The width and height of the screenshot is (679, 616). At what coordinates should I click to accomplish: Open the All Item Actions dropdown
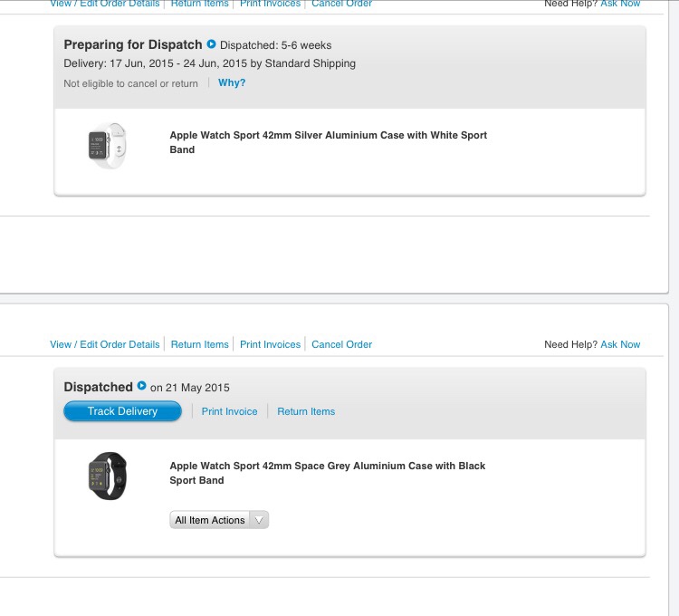tap(210, 520)
